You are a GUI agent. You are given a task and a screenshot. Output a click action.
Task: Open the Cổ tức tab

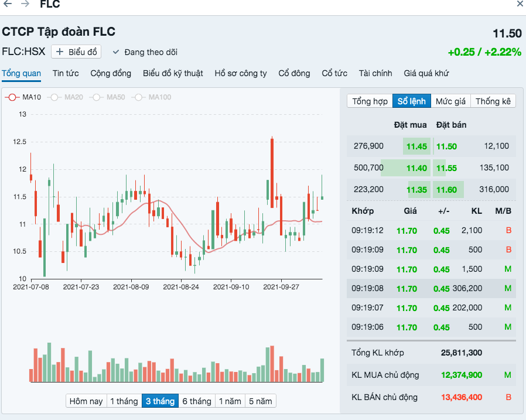click(x=334, y=73)
